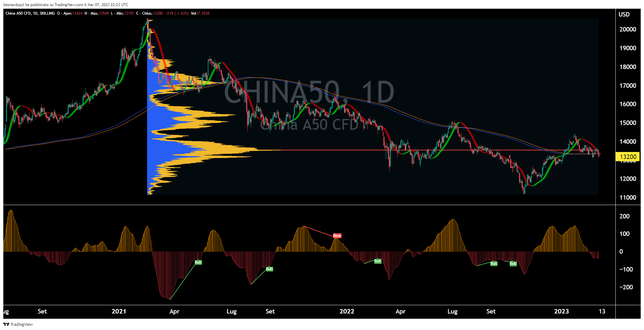Image resolution: width=644 pixels, height=330 pixels.
Task: Click the 2023 time axis label
Action: pos(561,311)
